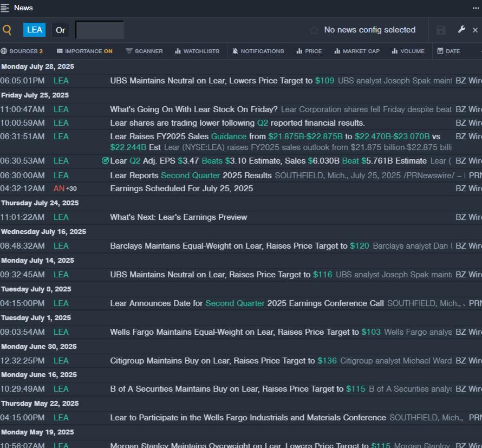Toggle the Or search operator
This screenshot has height=448, width=482.
[x=60, y=30]
